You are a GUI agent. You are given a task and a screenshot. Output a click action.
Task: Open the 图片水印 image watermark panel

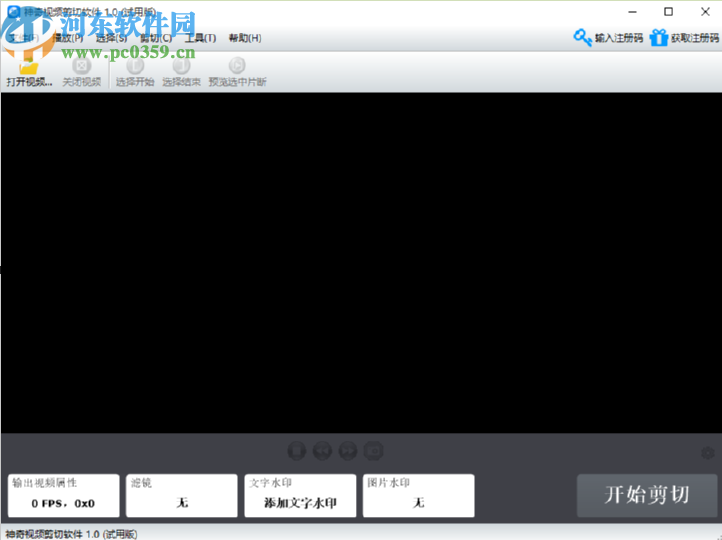[419, 495]
